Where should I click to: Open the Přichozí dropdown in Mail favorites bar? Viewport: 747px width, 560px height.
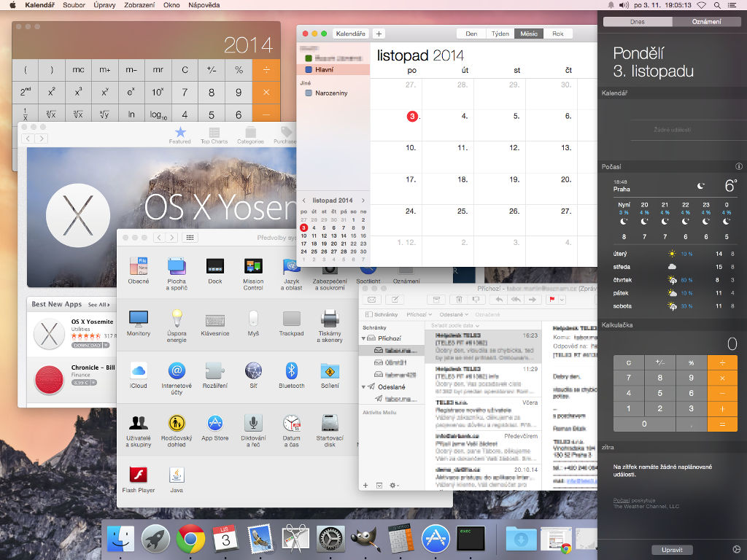tap(419, 315)
